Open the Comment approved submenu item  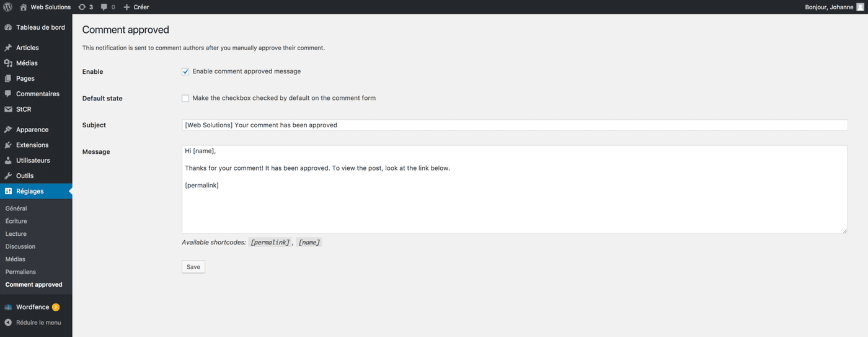(33, 285)
